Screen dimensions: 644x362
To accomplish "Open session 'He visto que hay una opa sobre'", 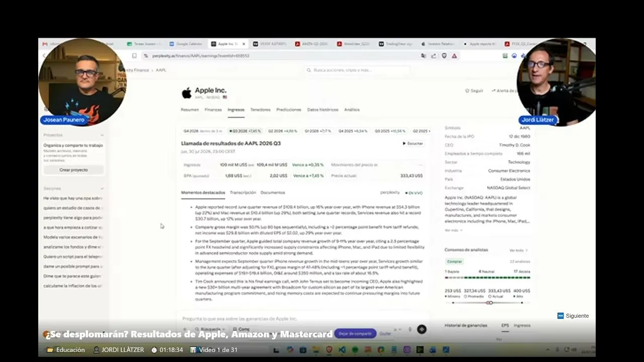I will pos(73,199).
